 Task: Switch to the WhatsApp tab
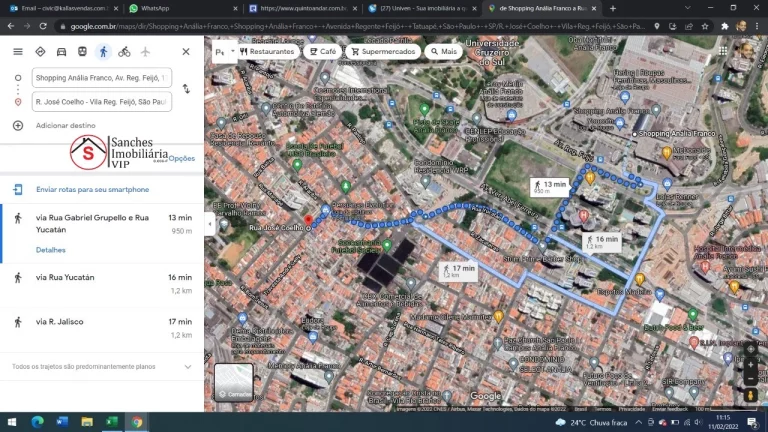[183, 8]
